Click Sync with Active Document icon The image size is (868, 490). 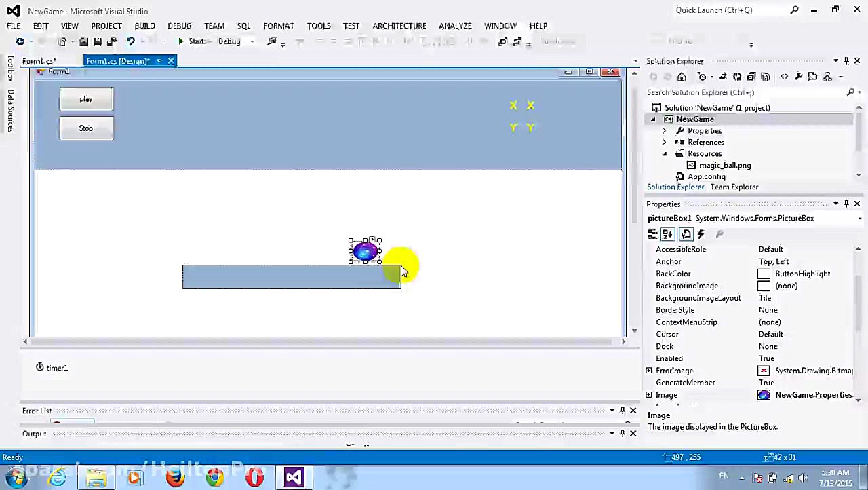(x=723, y=77)
